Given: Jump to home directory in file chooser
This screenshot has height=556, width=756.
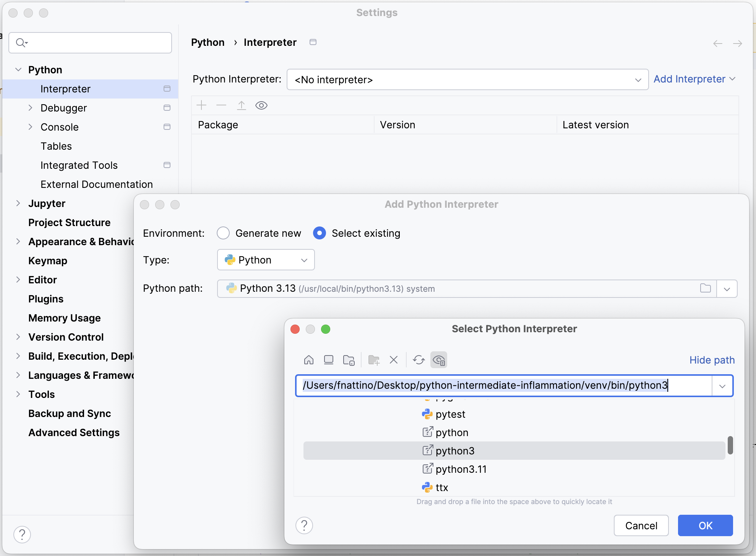Looking at the screenshot, I should coord(309,360).
